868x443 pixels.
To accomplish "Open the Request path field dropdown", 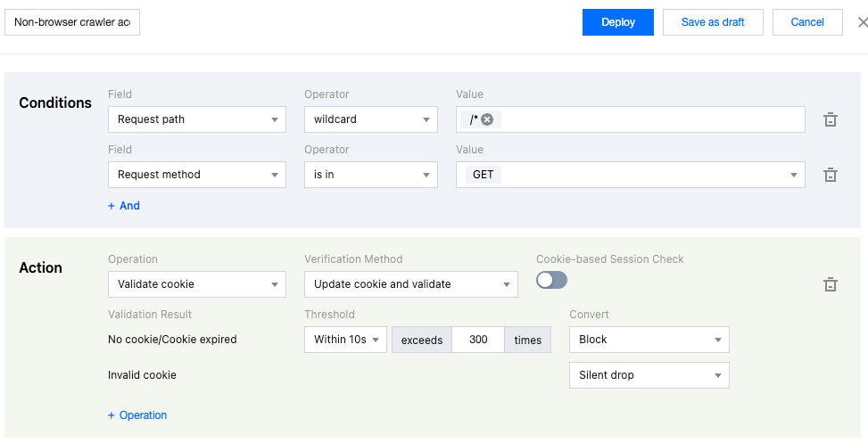I will (196, 119).
